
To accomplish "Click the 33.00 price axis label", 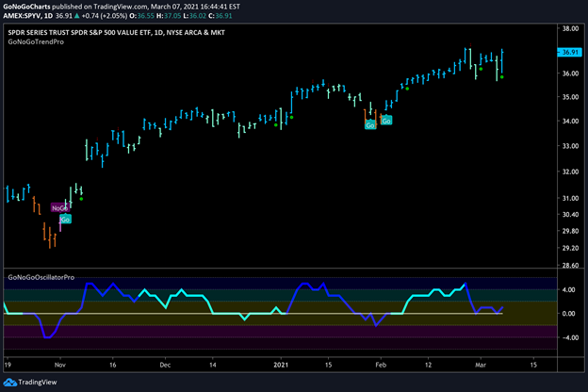I will pyautogui.click(x=570, y=146).
